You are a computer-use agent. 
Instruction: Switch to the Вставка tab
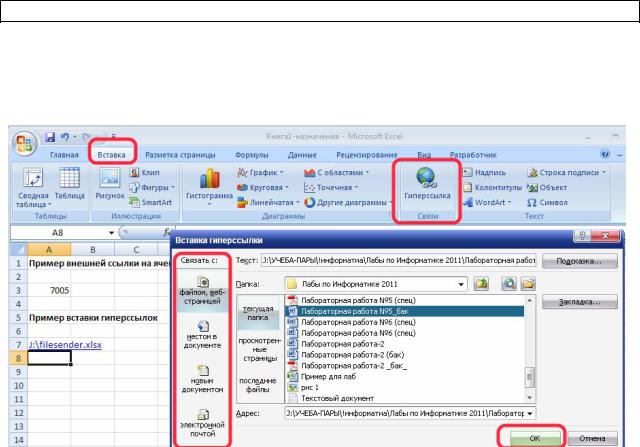click(x=111, y=155)
